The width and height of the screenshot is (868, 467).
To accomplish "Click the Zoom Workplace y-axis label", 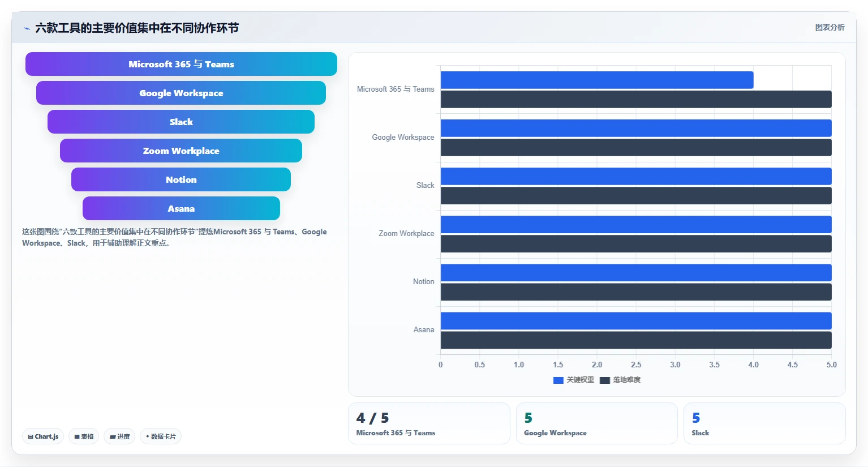I will click(x=406, y=234).
